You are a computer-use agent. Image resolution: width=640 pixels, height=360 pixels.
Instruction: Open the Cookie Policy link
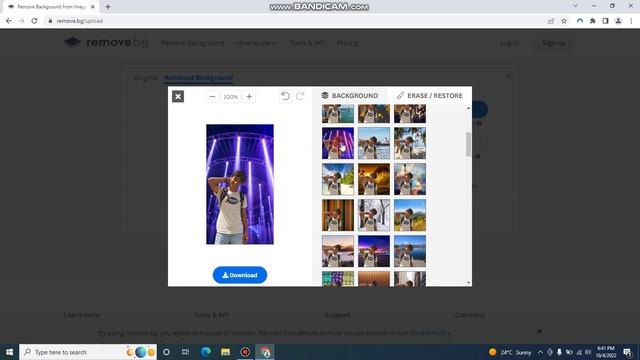430,333
